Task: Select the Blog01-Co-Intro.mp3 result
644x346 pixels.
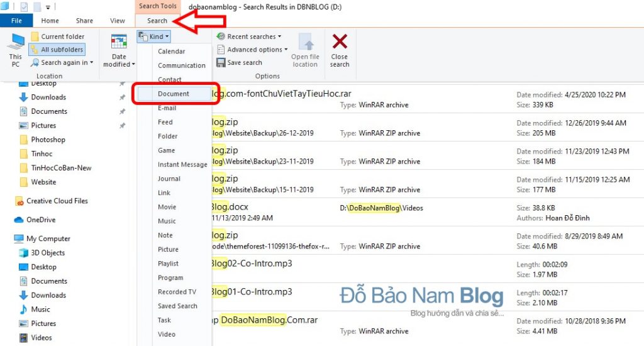Action: click(x=427, y=297)
